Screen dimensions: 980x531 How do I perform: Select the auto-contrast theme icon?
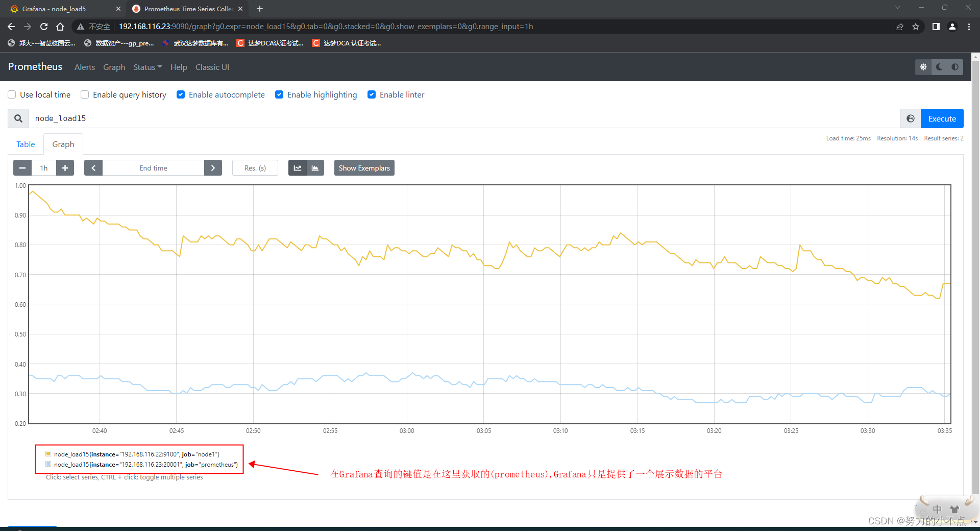click(x=955, y=67)
